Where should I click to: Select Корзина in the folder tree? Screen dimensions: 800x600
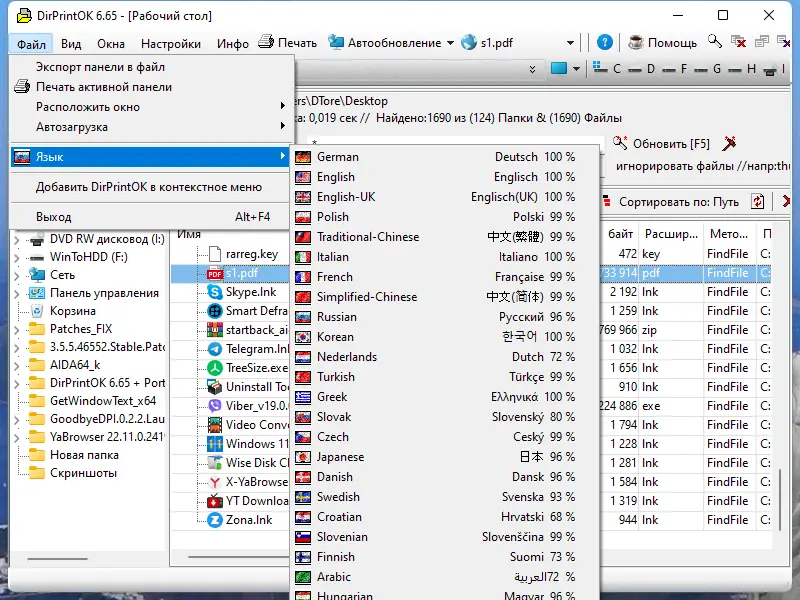click(72, 311)
